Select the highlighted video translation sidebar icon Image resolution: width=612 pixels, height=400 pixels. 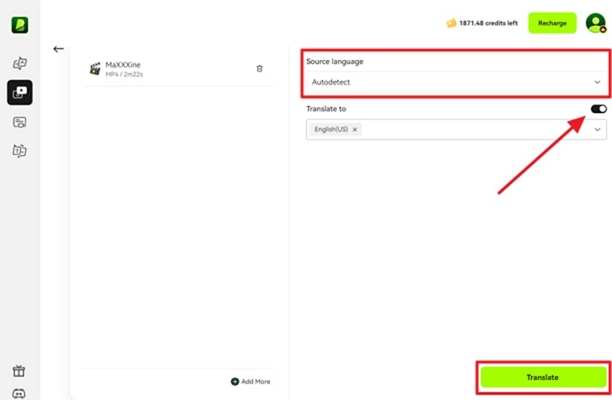coord(19,93)
